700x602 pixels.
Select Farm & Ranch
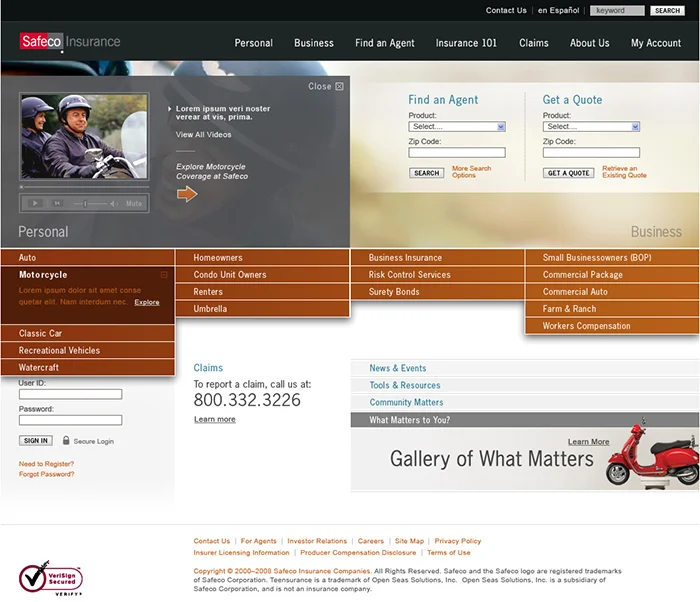(x=612, y=309)
